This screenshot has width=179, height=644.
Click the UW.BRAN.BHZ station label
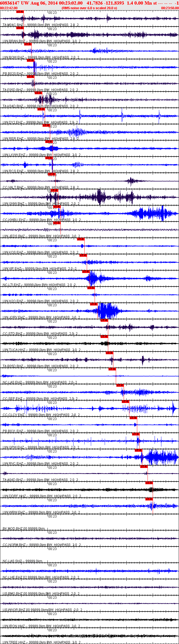click(x=13, y=41)
